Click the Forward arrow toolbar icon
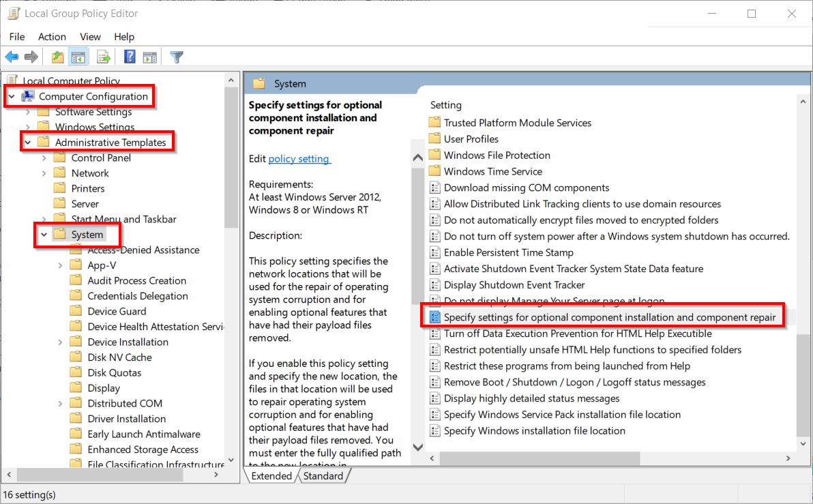This screenshot has height=504, width=813. pos(31,57)
